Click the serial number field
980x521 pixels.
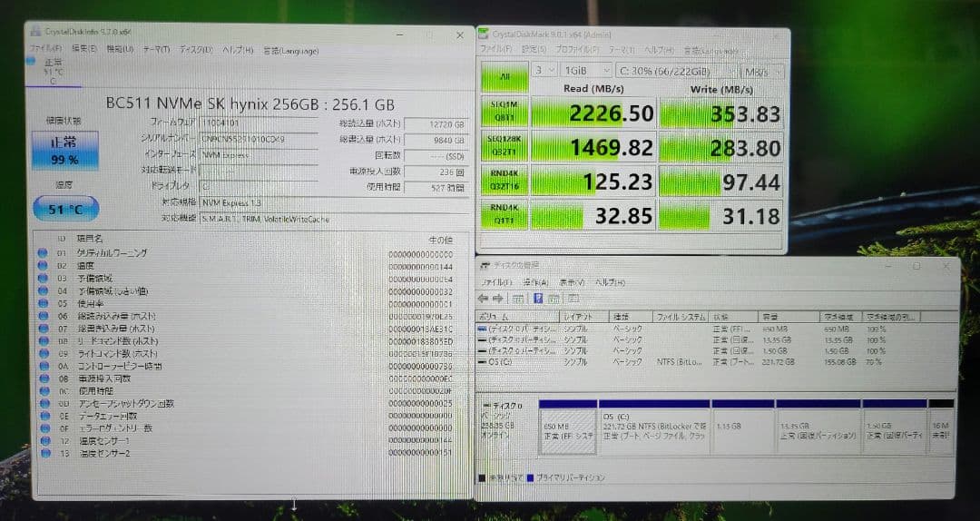pyautogui.click(x=260, y=139)
